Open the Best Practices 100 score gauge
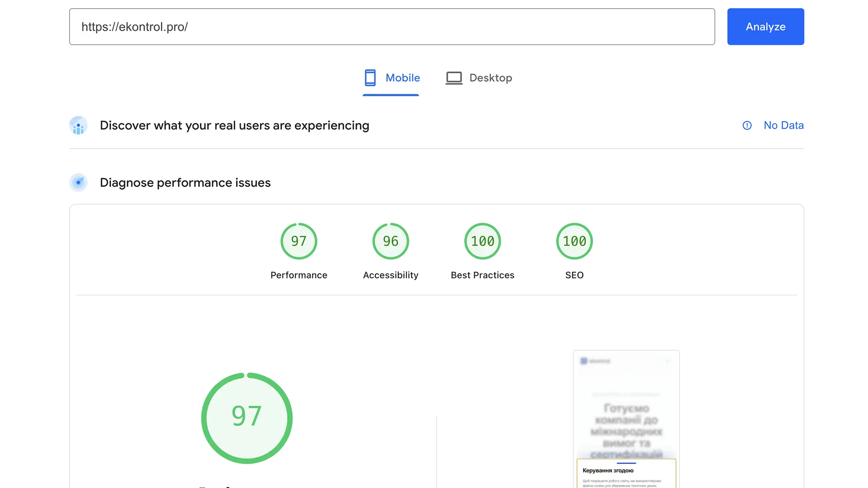The height and width of the screenshot is (488, 868). tap(482, 241)
